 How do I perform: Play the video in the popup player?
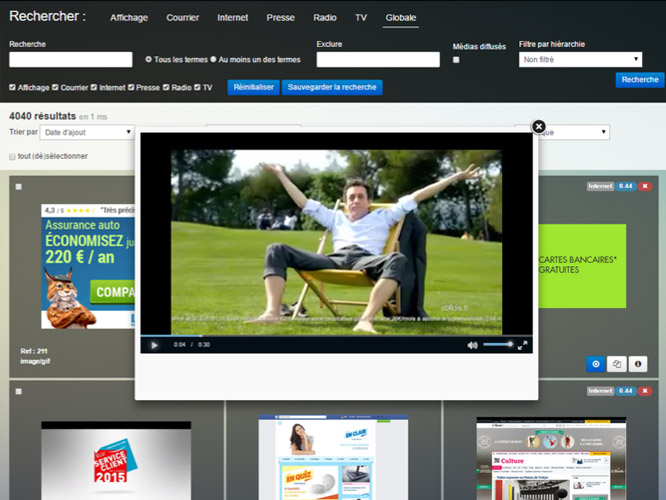pos(154,345)
